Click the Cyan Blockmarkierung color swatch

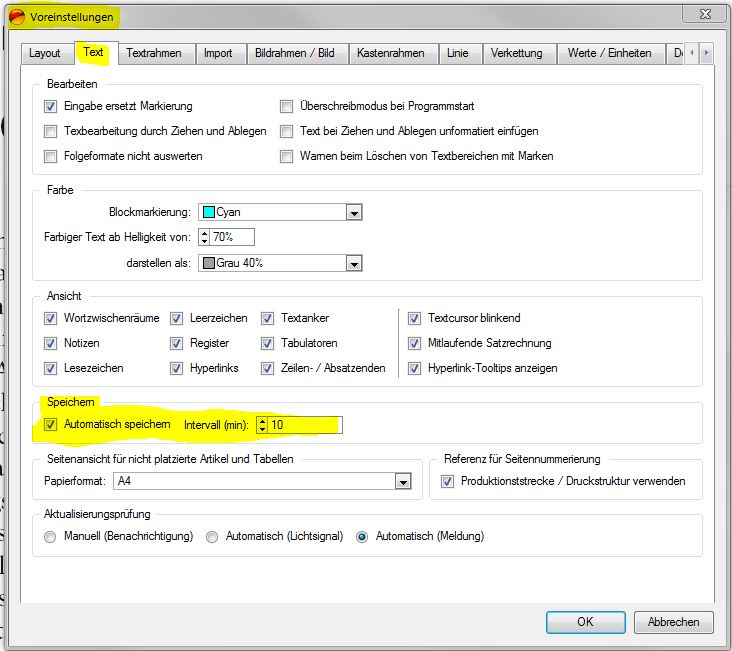208,212
